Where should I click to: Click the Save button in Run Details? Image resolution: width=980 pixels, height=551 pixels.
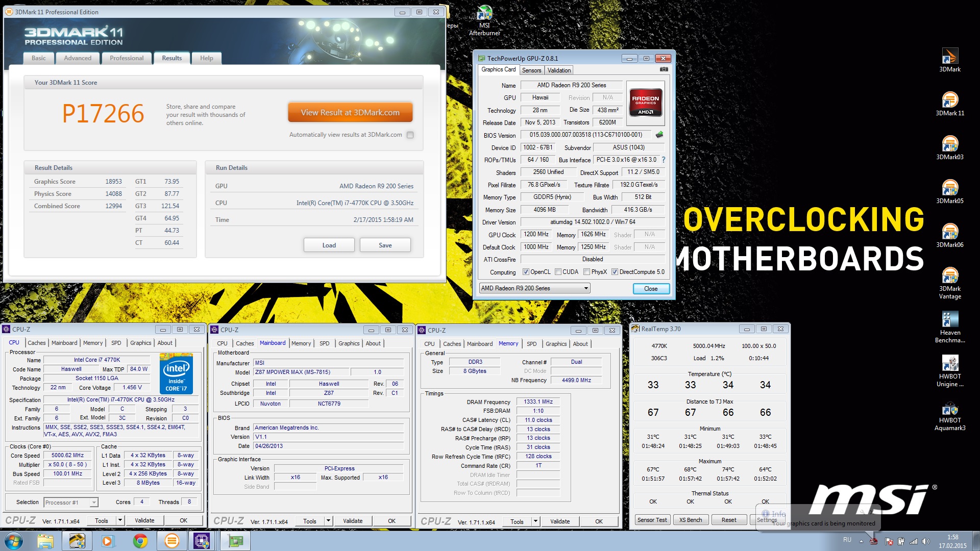[x=385, y=245]
